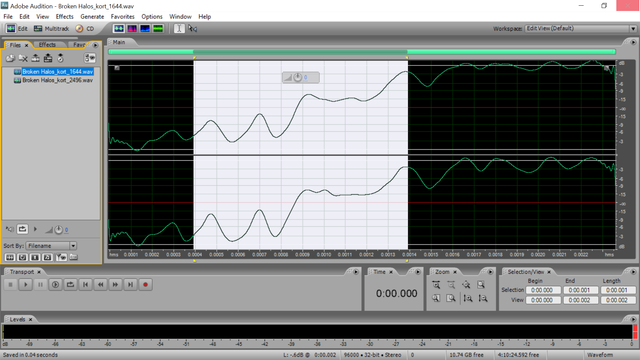Select the Waveform display button in toolbar

click(x=119, y=29)
